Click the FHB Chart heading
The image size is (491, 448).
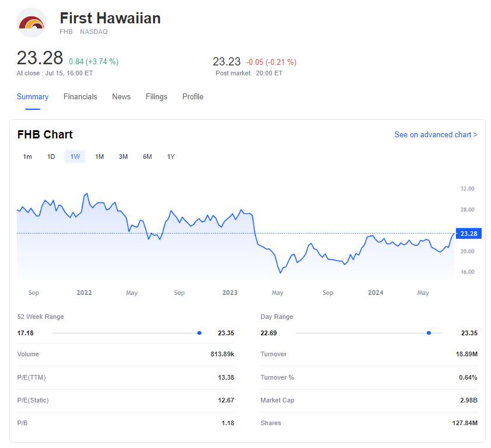coord(45,135)
